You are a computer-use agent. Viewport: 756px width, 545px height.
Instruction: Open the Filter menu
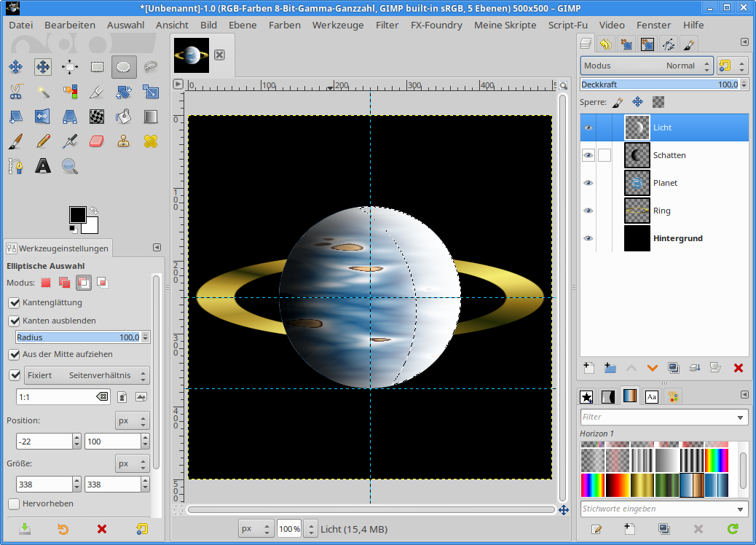(387, 25)
